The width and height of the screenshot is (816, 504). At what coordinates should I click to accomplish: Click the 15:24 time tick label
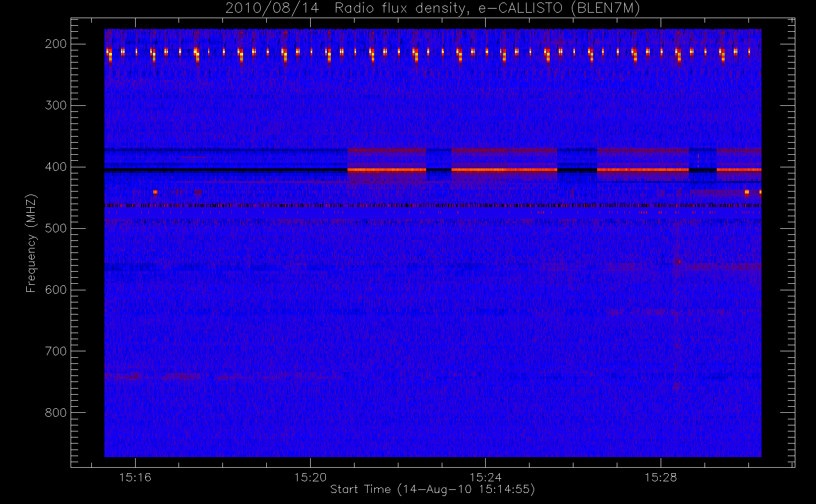tap(485, 477)
